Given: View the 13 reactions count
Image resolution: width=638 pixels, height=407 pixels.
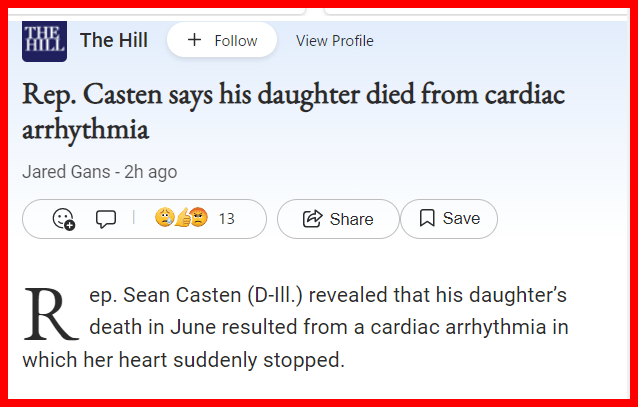Looking at the screenshot, I should [226, 219].
